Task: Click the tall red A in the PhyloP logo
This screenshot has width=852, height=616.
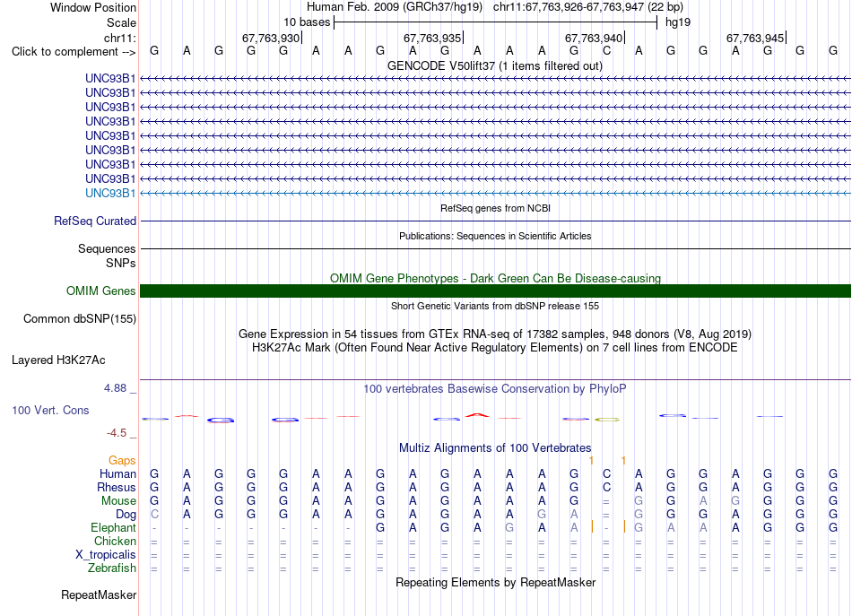Action: coord(477,415)
